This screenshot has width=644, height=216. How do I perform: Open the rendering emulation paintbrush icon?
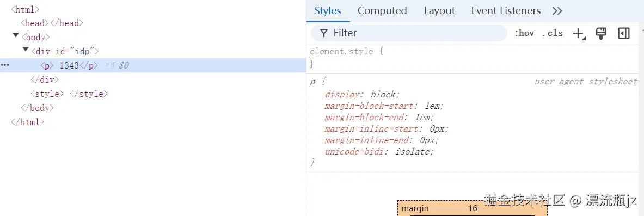click(x=601, y=34)
